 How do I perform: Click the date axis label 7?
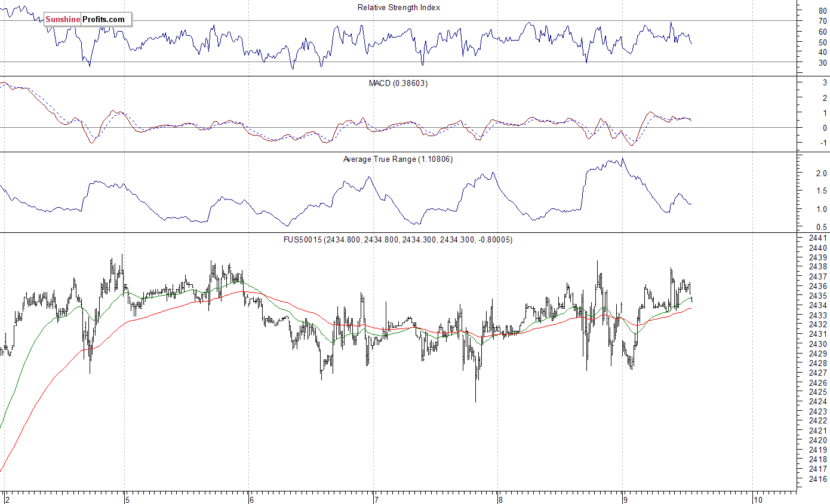[x=376, y=499]
